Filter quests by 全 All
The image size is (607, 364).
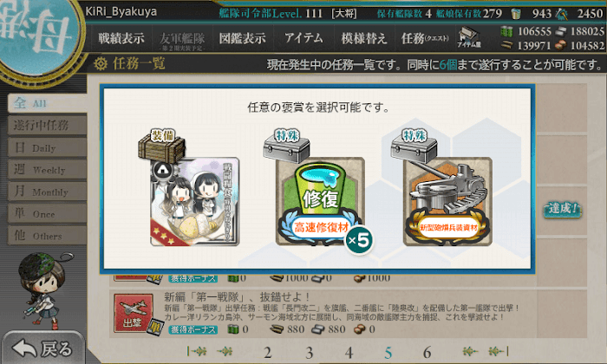coord(47,103)
